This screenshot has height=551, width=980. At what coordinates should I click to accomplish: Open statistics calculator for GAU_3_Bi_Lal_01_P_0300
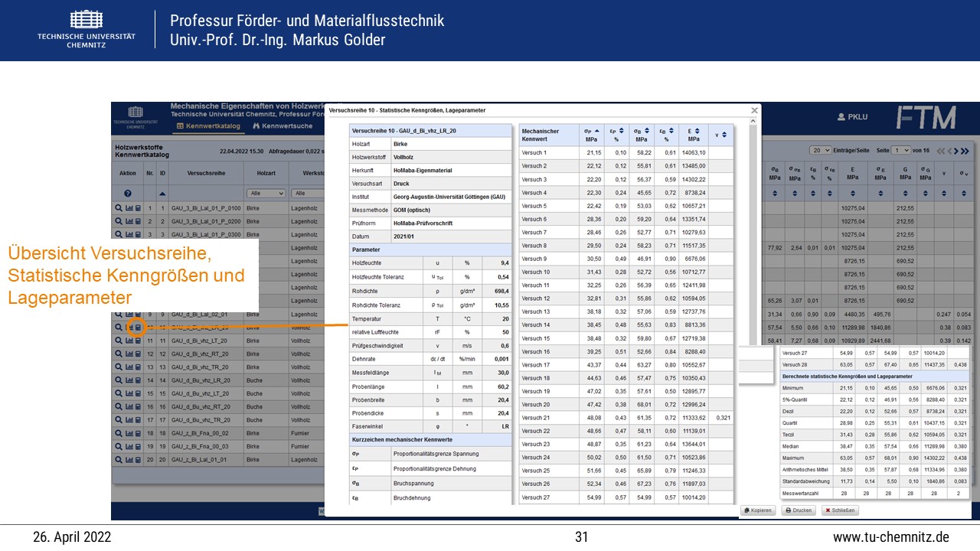(x=138, y=234)
